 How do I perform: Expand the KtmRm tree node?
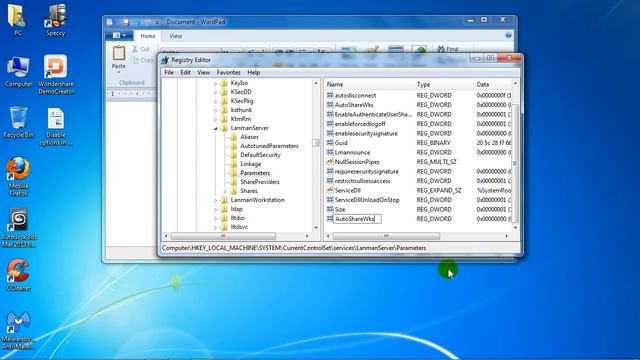[x=216, y=119]
